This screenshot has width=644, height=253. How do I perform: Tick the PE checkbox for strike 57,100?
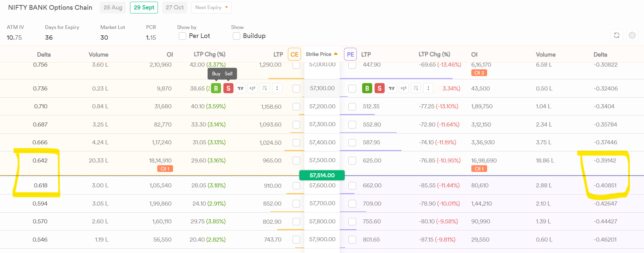(x=352, y=88)
